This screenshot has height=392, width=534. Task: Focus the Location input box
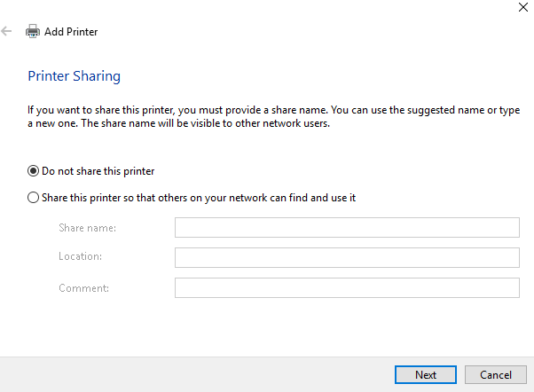(x=346, y=257)
